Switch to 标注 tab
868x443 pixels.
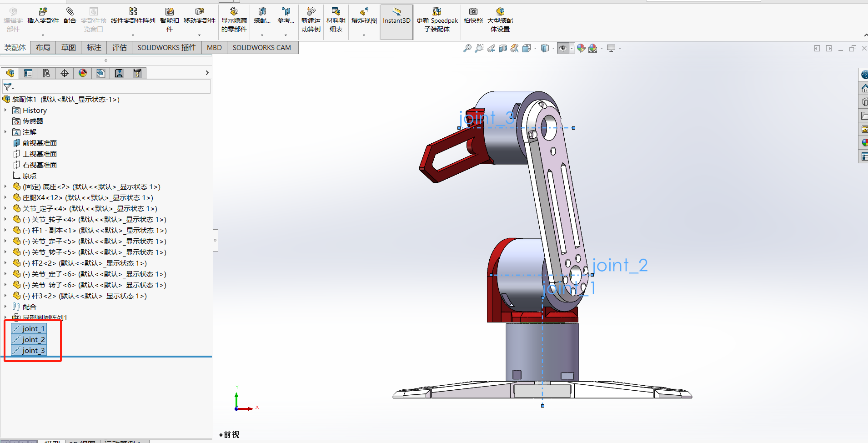coord(94,47)
